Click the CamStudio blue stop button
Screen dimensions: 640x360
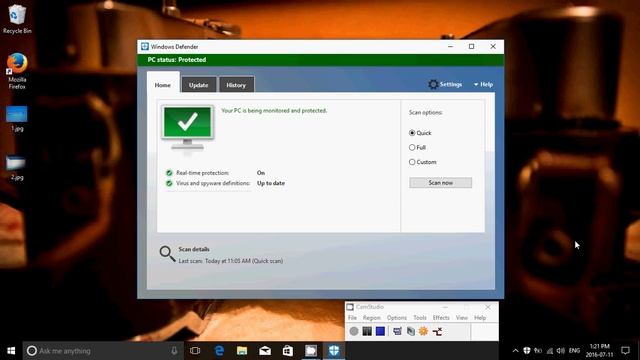(380, 331)
